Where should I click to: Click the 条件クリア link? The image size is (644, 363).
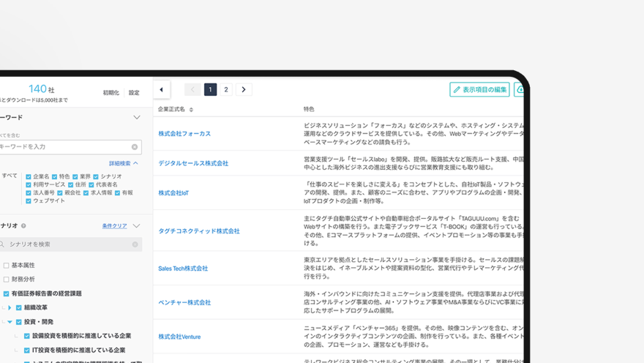coord(115,226)
